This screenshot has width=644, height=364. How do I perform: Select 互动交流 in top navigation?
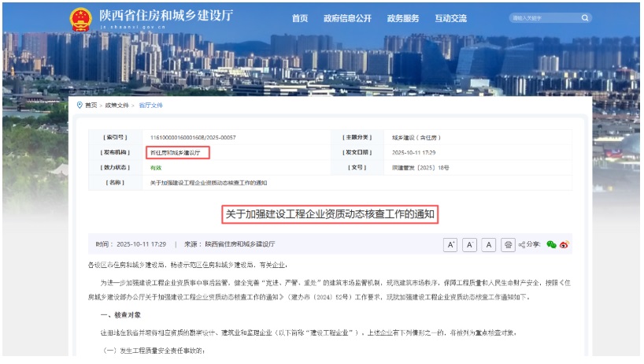coord(451,18)
